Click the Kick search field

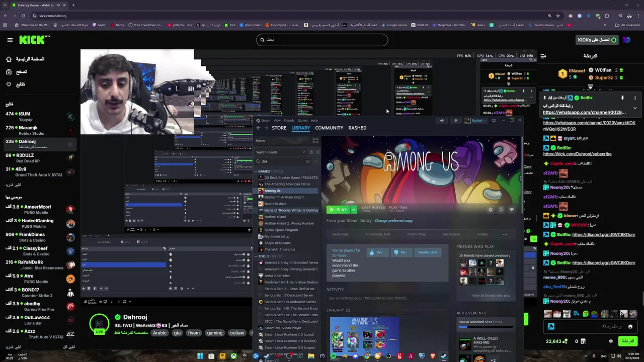(322, 40)
